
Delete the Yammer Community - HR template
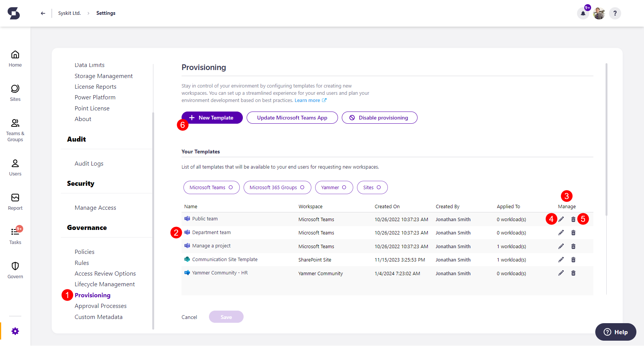tap(574, 273)
